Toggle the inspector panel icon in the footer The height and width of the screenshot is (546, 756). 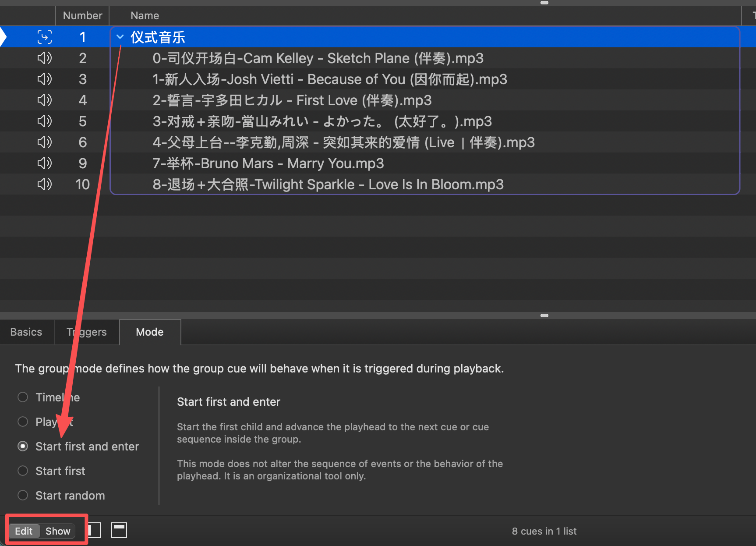click(119, 530)
